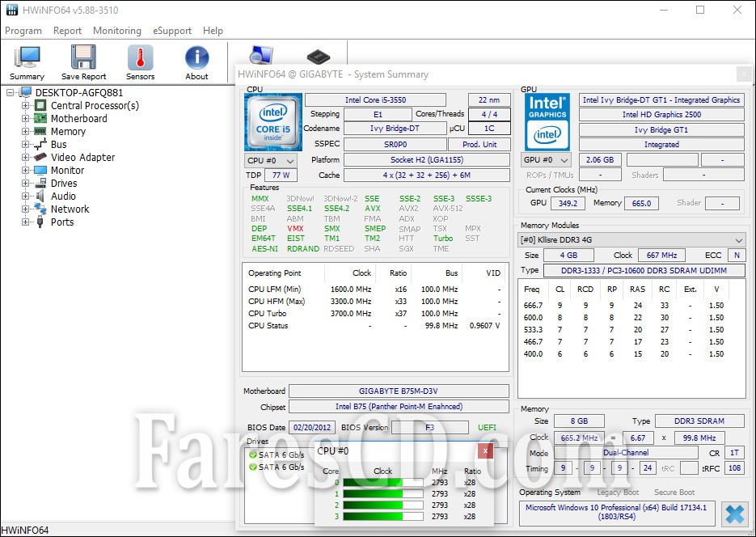756x537 pixels.
Task: Click the Windows 10 Professional OS field
Action: 616,512
